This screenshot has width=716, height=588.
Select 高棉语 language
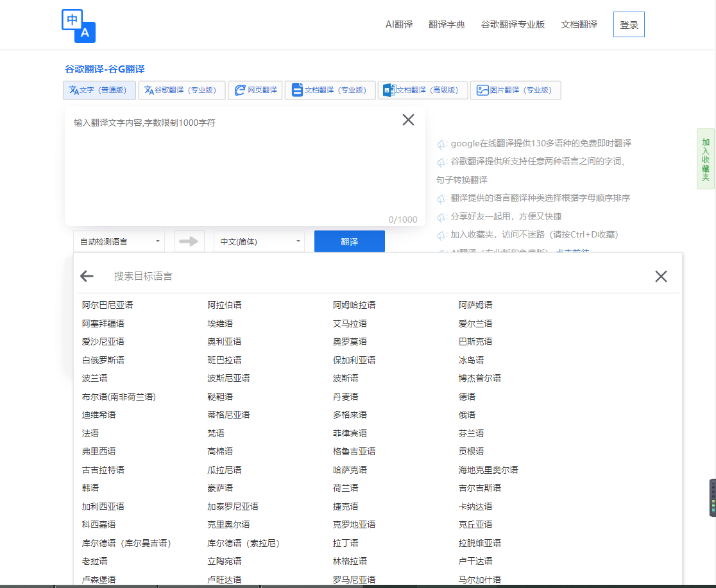tap(220, 451)
